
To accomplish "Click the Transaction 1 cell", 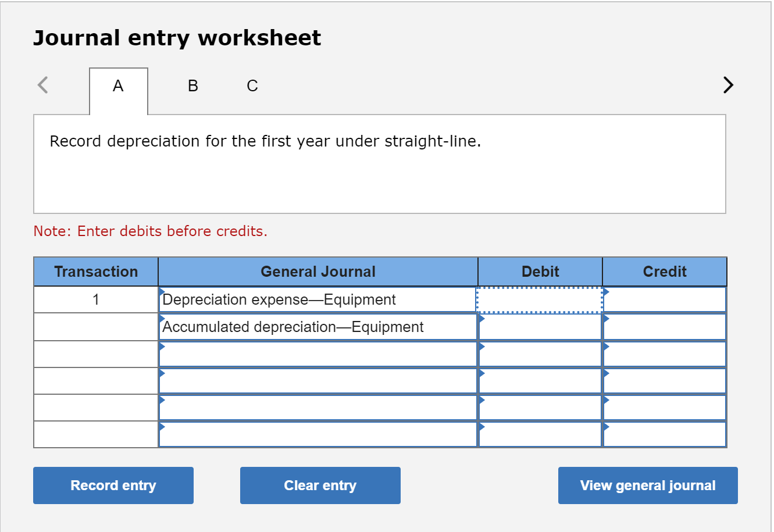I will [x=95, y=299].
